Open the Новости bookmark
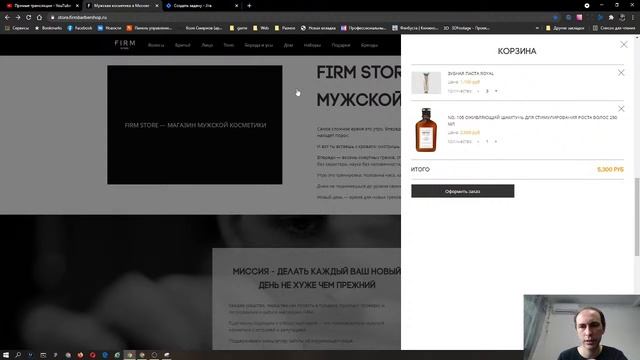The width and height of the screenshot is (640, 360). (109, 28)
